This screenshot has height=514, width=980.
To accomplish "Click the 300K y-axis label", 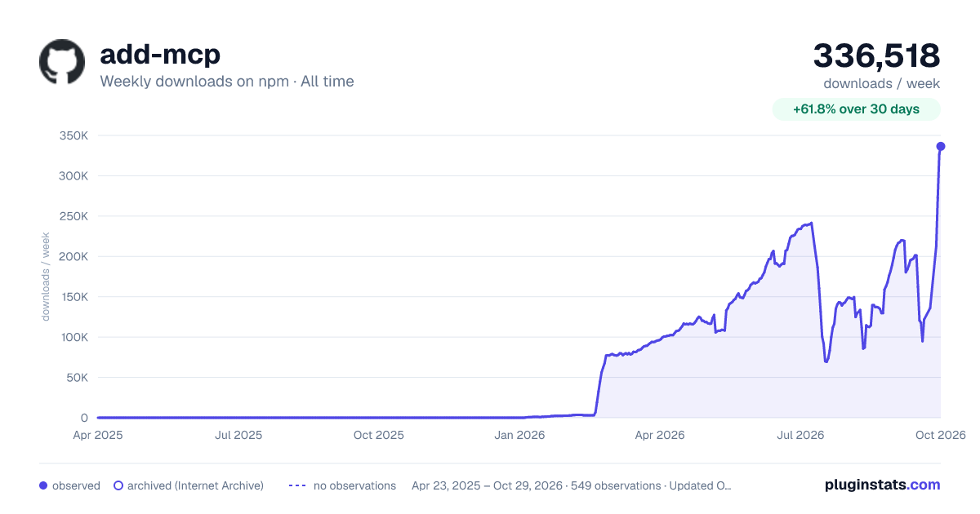I will [x=73, y=175].
